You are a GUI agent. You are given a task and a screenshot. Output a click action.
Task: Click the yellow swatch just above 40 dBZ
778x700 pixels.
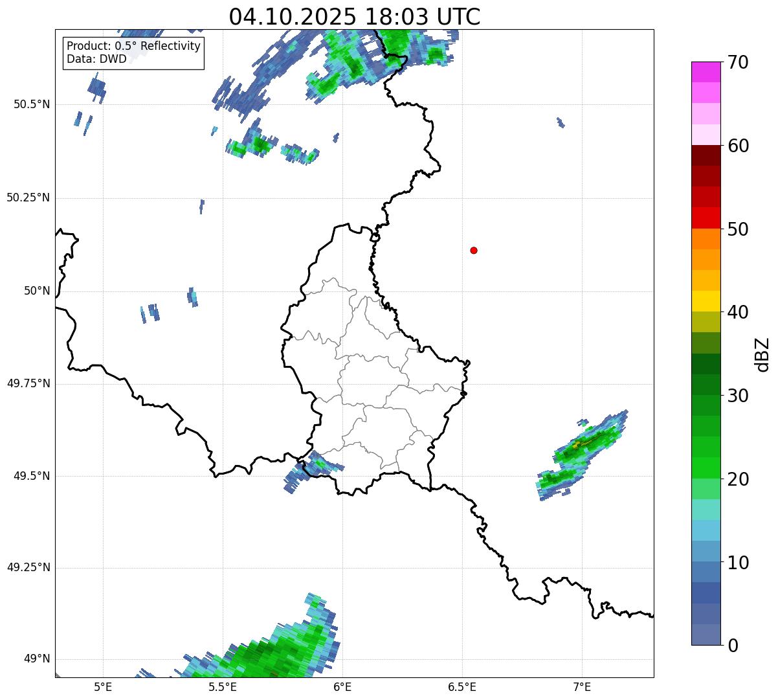706,301
